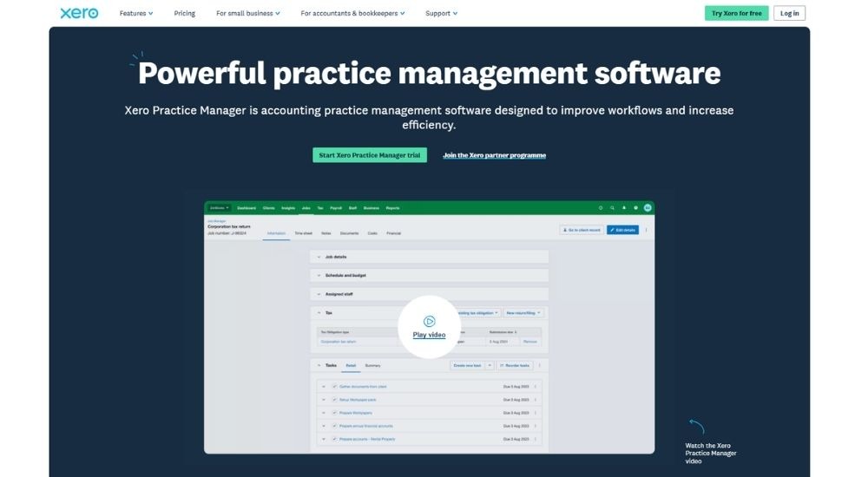
Task: Open the Features dropdown menu
Action: pos(136,13)
